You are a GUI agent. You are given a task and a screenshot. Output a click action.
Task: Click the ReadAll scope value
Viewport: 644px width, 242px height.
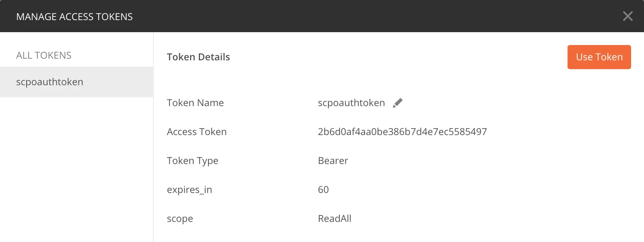pyautogui.click(x=334, y=219)
